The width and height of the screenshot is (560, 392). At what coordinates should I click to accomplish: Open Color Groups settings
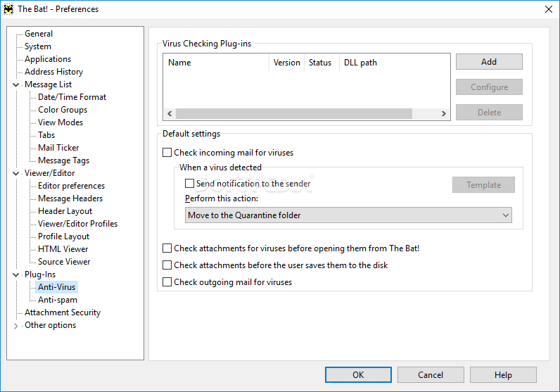pos(63,110)
